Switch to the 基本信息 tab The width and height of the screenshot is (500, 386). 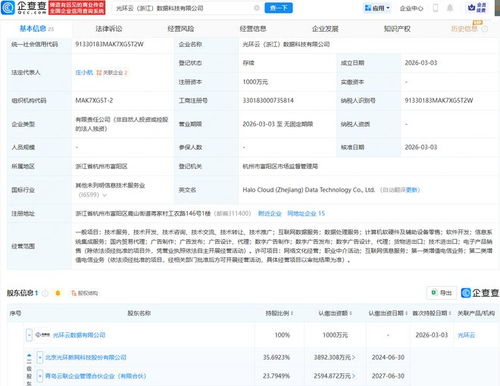point(36,29)
